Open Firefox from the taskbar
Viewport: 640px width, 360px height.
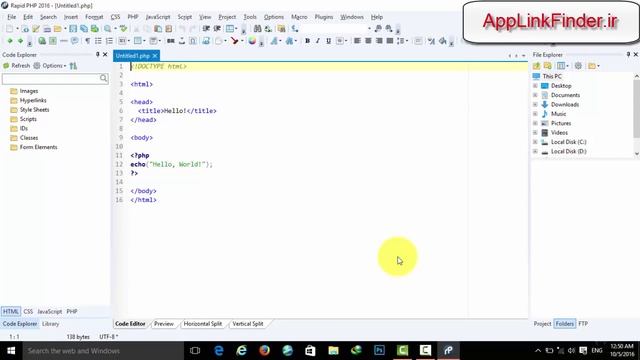[264, 351]
